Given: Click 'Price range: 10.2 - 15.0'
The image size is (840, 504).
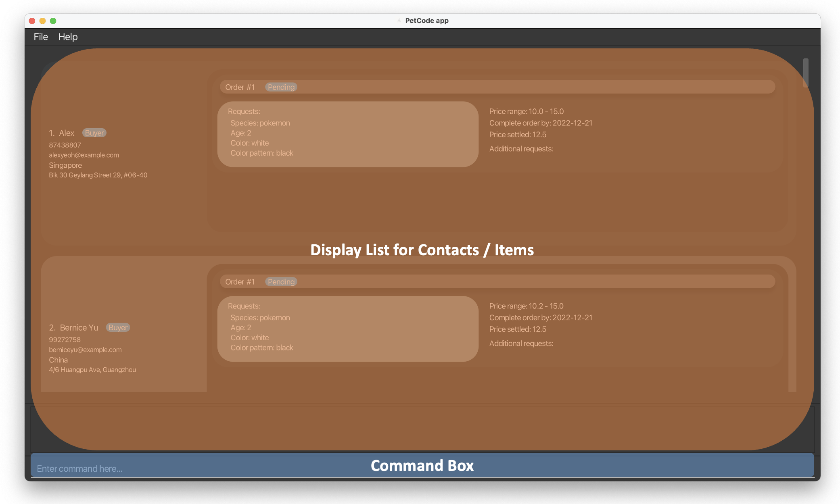Looking at the screenshot, I should [x=527, y=306].
